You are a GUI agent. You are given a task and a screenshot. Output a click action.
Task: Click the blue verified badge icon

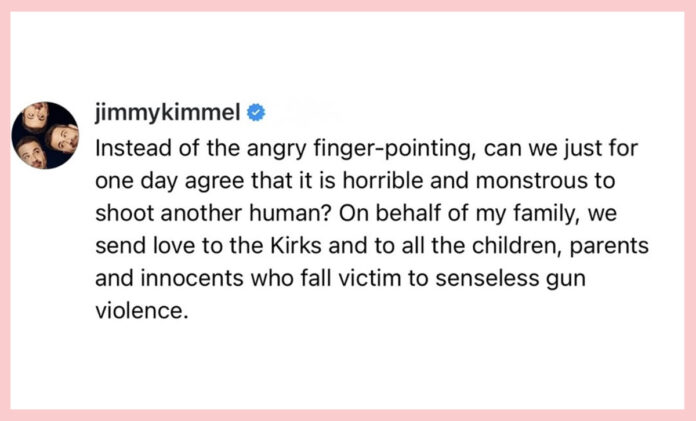[256, 112]
